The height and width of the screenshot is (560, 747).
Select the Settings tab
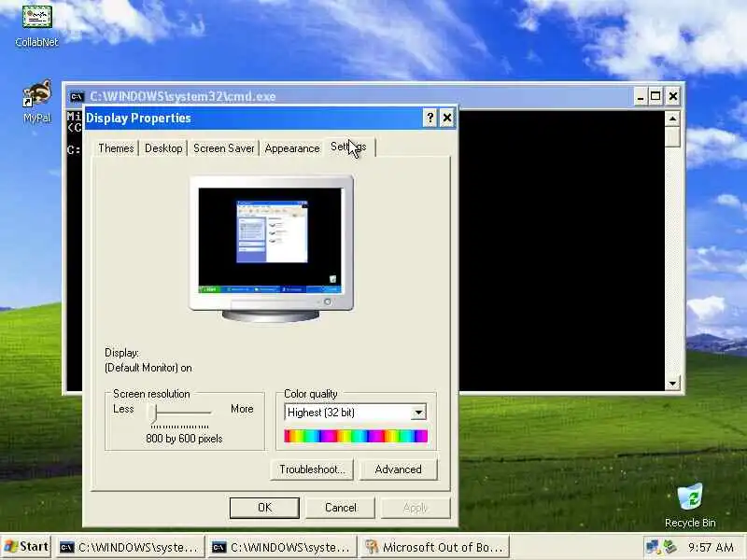[x=349, y=147]
